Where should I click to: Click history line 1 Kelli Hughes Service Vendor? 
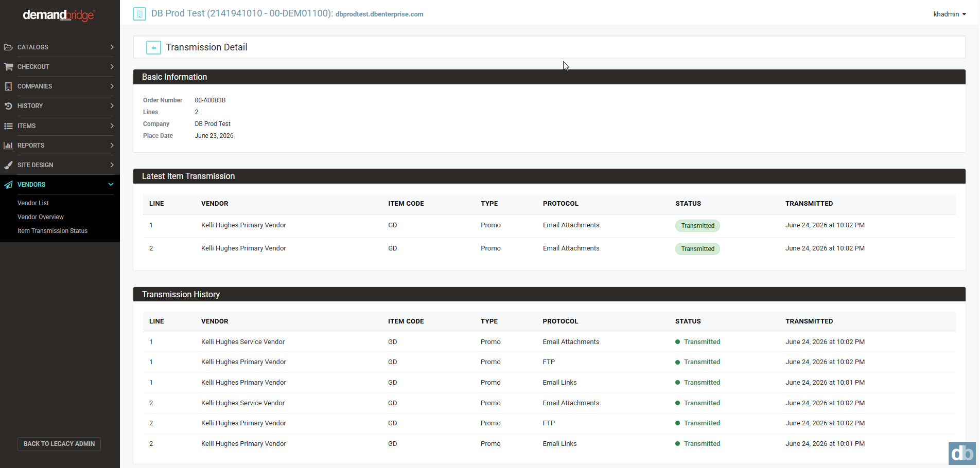point(243,342)
